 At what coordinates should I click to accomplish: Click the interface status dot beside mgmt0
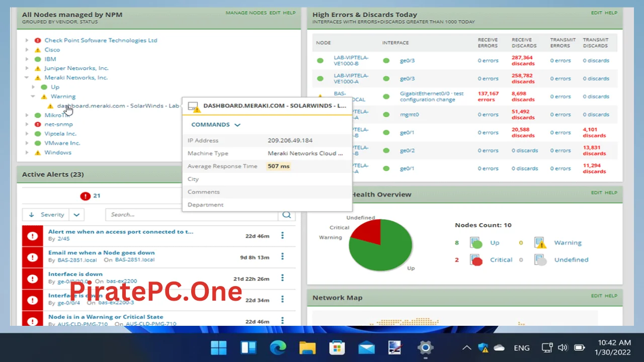coord(386,115)
